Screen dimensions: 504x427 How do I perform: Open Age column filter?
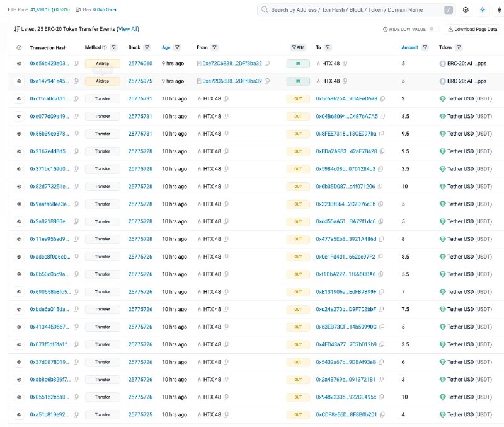pos(177,47)
